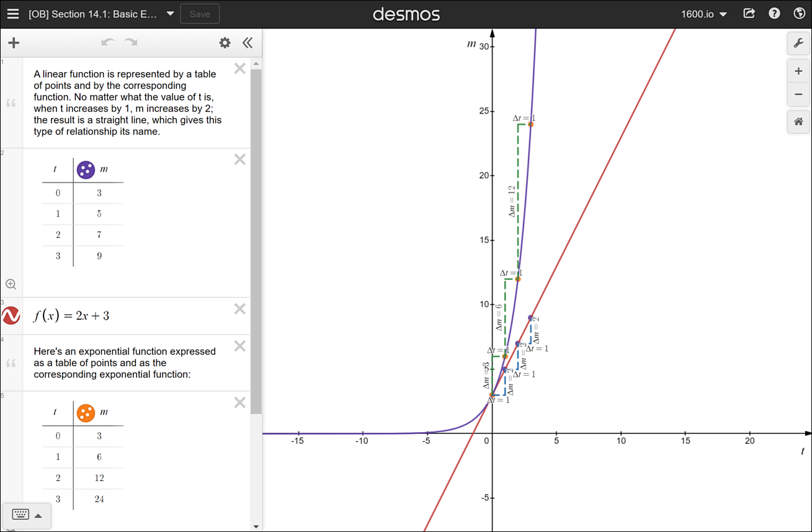
Task: Delete the exponential function note
Action: click(x=239, y=346)
